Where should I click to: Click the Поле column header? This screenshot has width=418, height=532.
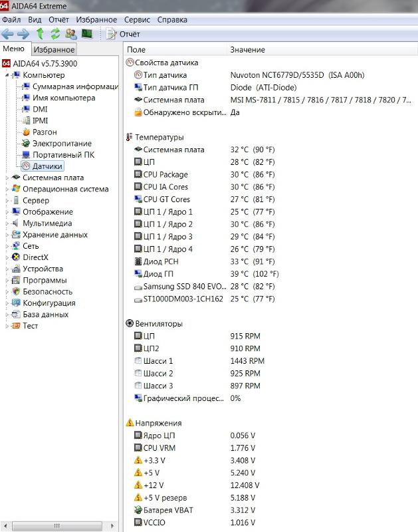coord(175,49)
